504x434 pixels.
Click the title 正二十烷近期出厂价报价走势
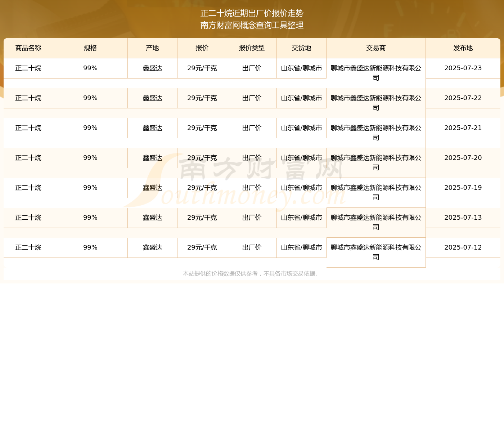coord(252,13)
